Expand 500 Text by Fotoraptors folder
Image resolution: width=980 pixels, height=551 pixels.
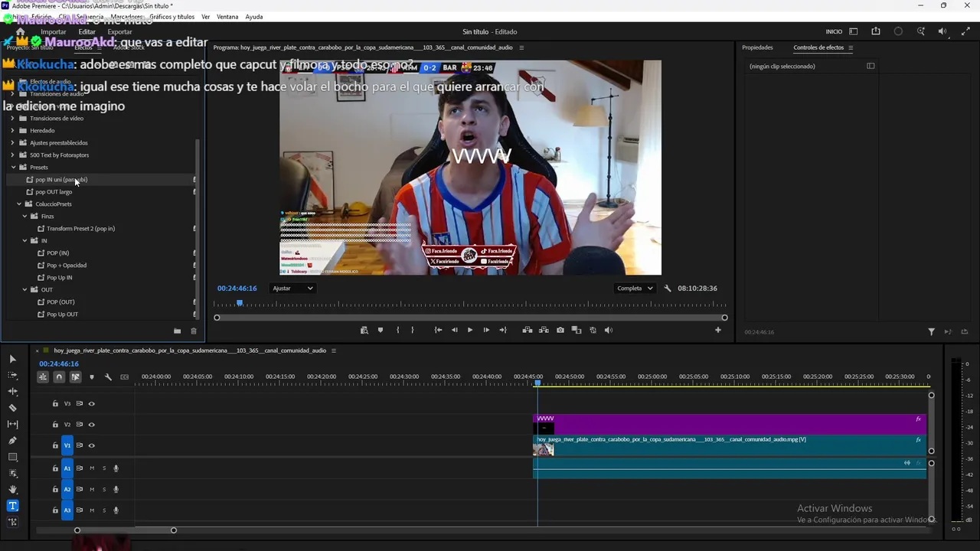coord(13,155)
